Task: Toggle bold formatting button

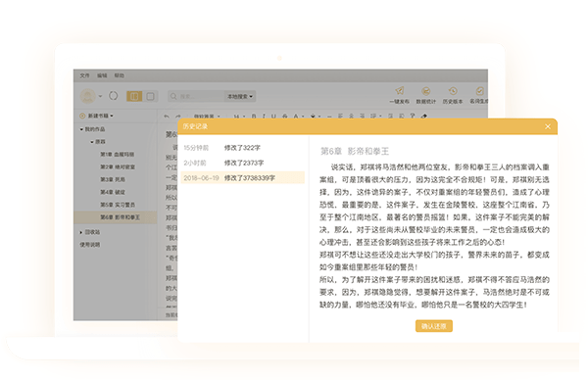Action: [x=254, y=117]
